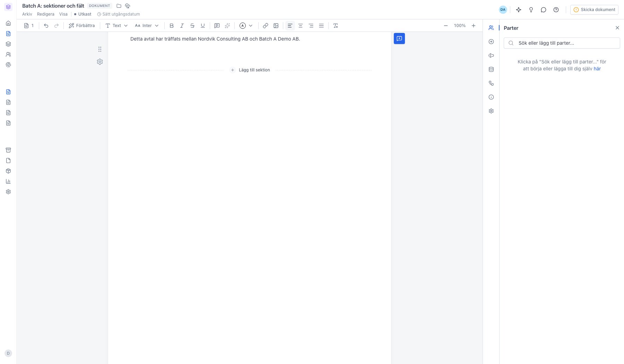Screen dimensions: 624x364
Task: Click the Förbättra button
Action: click(x=82, y=26)
